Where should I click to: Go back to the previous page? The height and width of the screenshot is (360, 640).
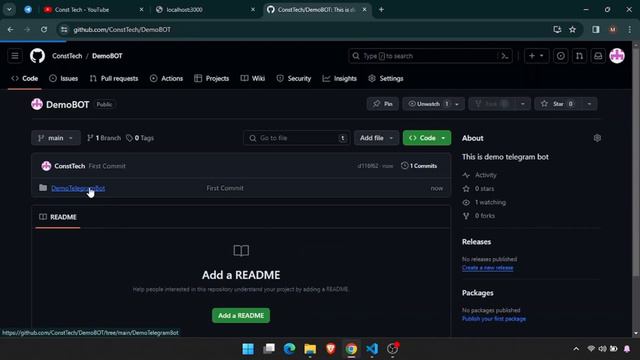(x=11, y=29)
